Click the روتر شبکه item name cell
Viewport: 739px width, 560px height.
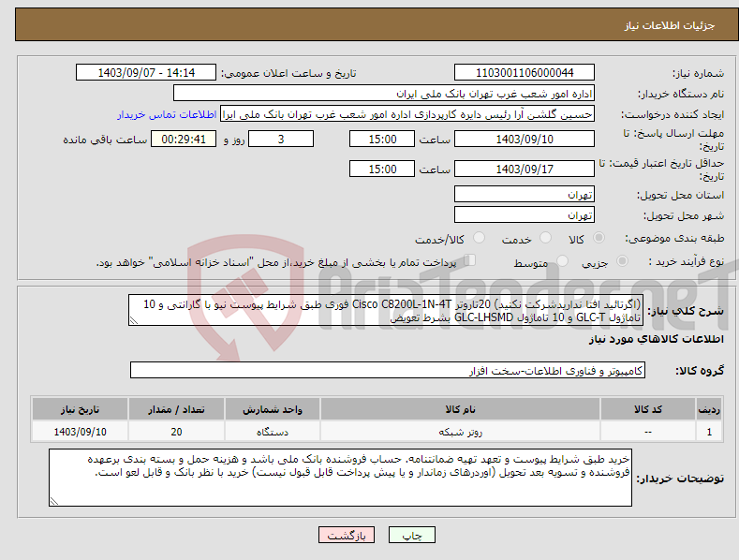tap(460, 432)
